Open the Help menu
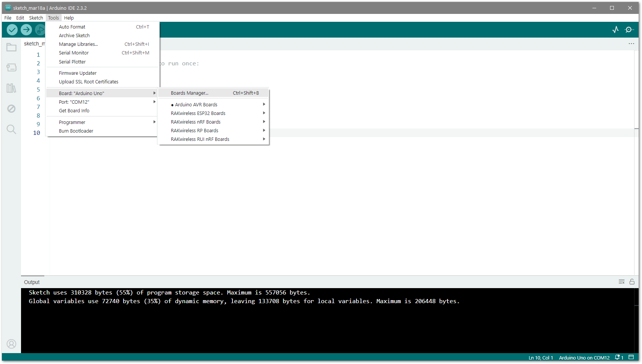 click(69, 18)
